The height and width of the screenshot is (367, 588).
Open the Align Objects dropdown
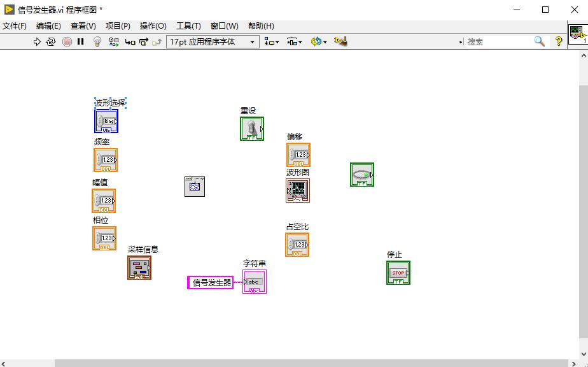point(272,41)
